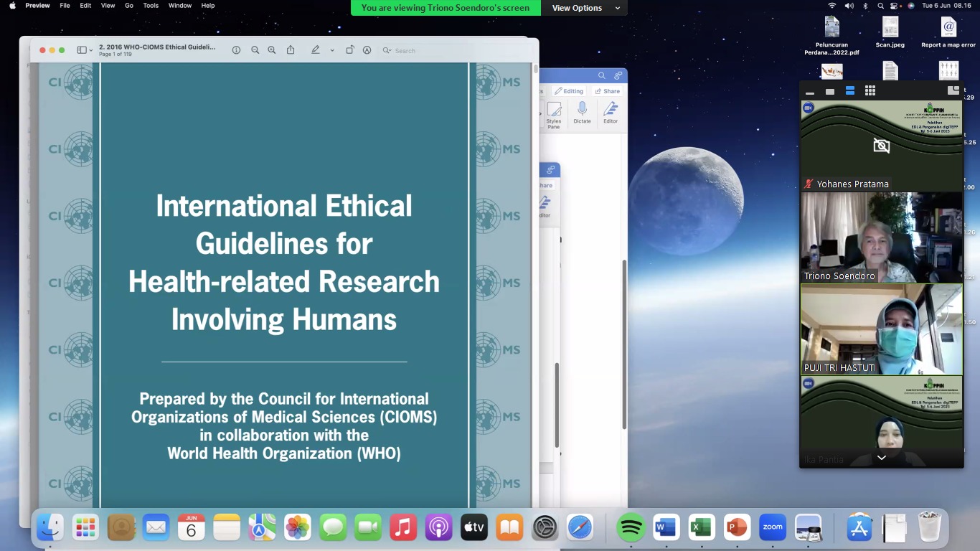Click the date and time in menu bar
This screenshot has height=551, width=980.
click(x=947, y=6)
